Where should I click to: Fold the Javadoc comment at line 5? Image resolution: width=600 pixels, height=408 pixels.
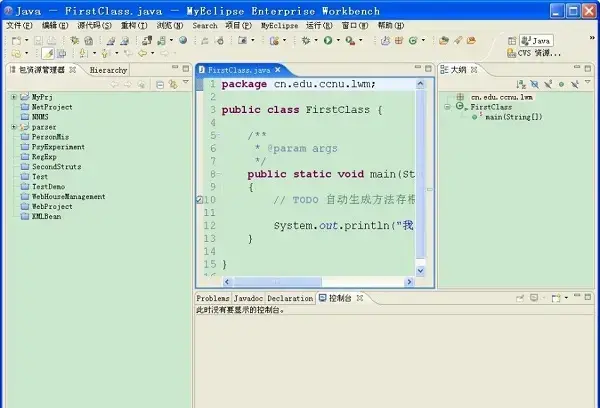click(218, 135)
